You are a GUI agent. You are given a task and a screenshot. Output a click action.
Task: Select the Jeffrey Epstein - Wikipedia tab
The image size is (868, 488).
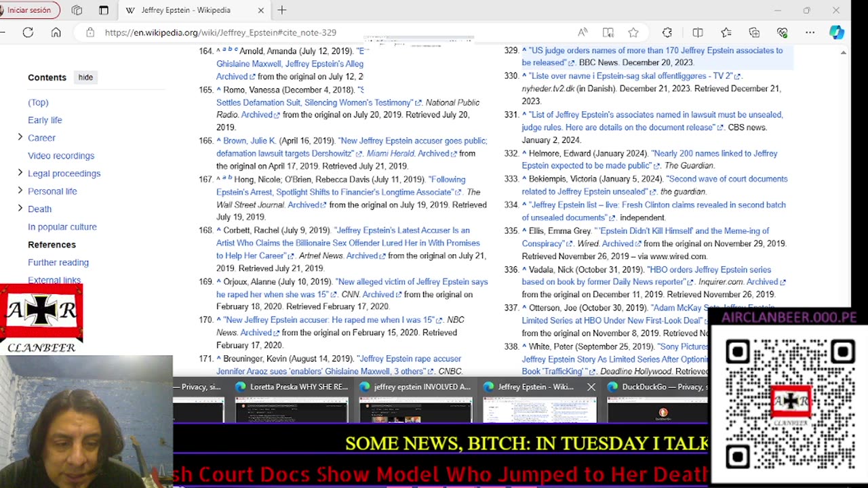186,10
